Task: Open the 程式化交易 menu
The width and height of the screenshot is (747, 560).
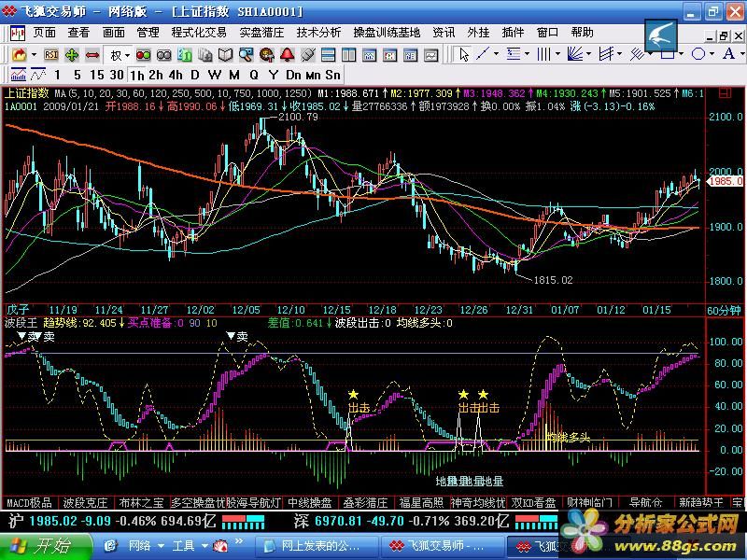Action: 199,33
